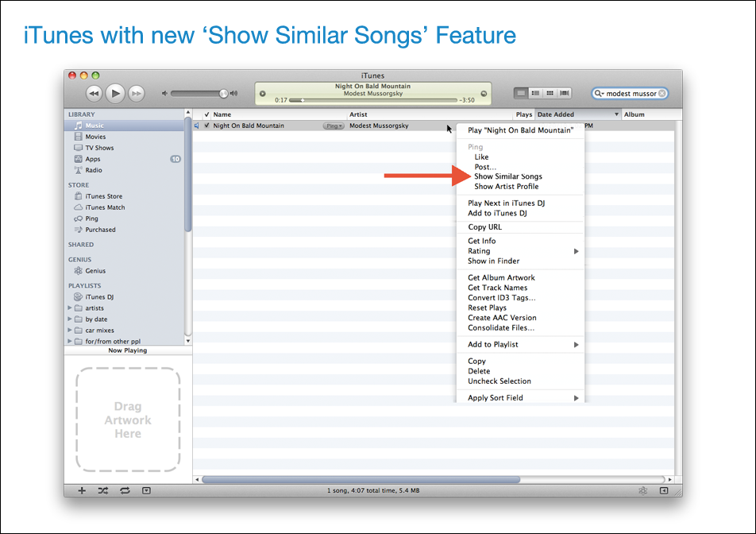Click the add playlist plus button
The image size is (756, 534).
click(82, 490)
